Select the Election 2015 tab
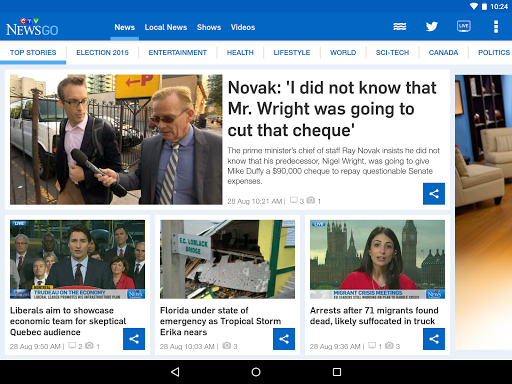The height and width of the screenshot is (384, 512). pos(102,52)
